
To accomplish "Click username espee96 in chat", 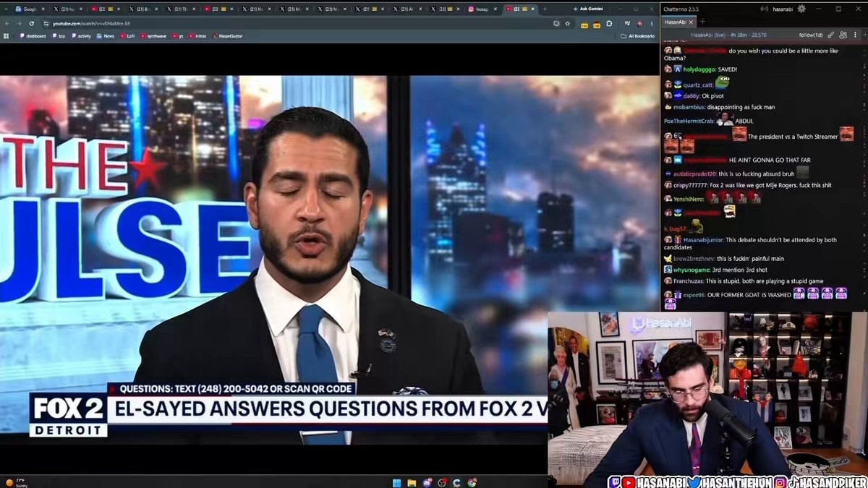I will click(x=694, y=295).
